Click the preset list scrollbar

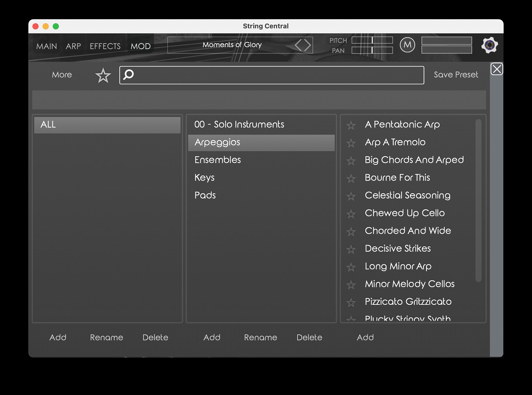point(478,199)
